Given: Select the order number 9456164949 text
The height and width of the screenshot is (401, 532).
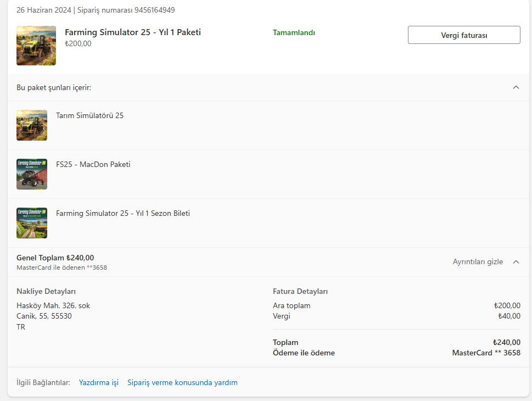Looking at the screenshot, I should click(x=155, y=10).
